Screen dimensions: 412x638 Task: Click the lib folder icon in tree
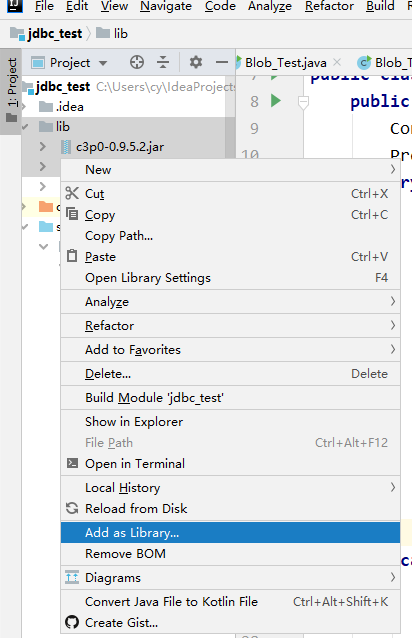tap(46, 127)
